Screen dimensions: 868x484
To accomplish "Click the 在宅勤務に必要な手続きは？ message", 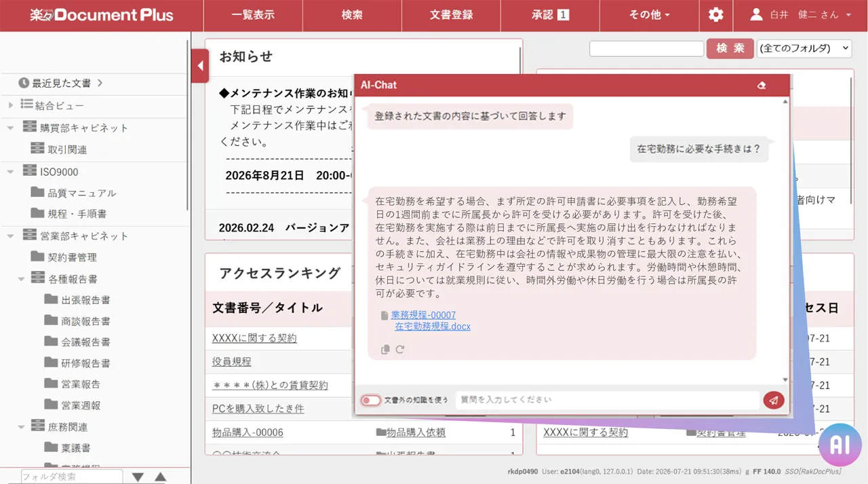I will point(698,149).
